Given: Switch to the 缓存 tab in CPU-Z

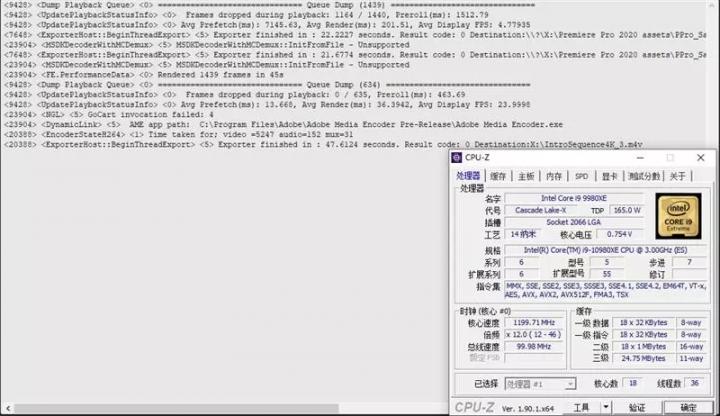Looking at the screenshot, I should (x=498, y=176).
